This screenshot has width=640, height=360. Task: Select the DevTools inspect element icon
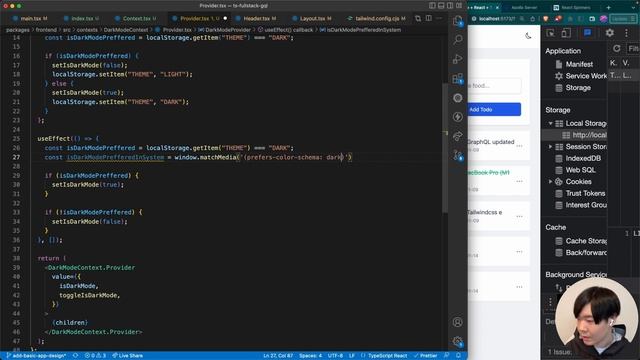551,33
